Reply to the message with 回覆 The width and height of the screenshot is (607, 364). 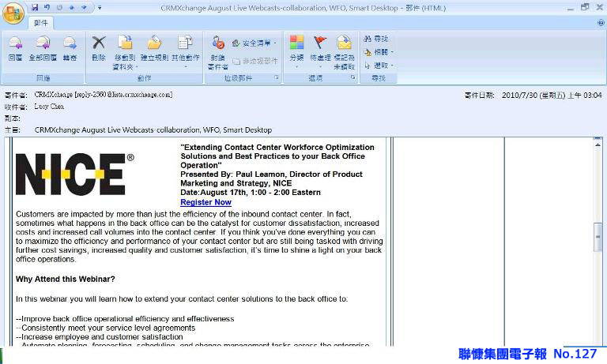coord(15,48)
